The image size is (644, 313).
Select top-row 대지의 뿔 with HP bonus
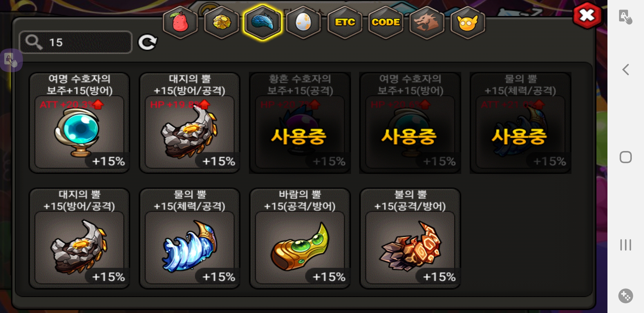point(190,123)
